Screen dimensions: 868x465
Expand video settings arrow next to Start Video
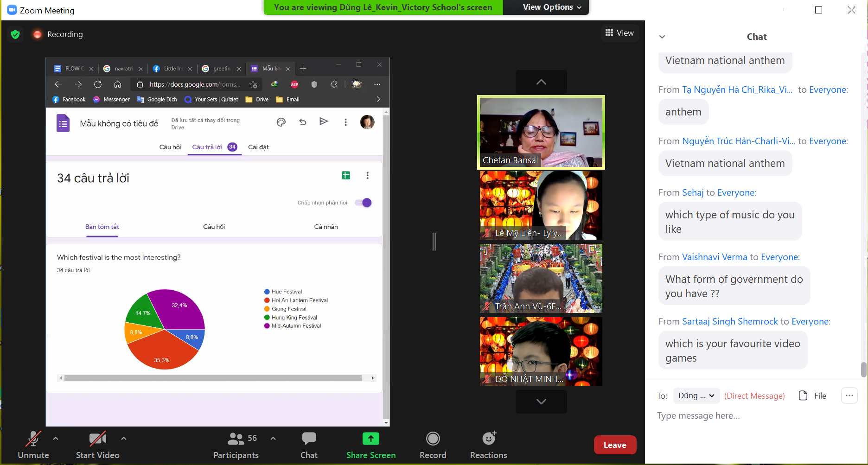[x=124, y=438]
